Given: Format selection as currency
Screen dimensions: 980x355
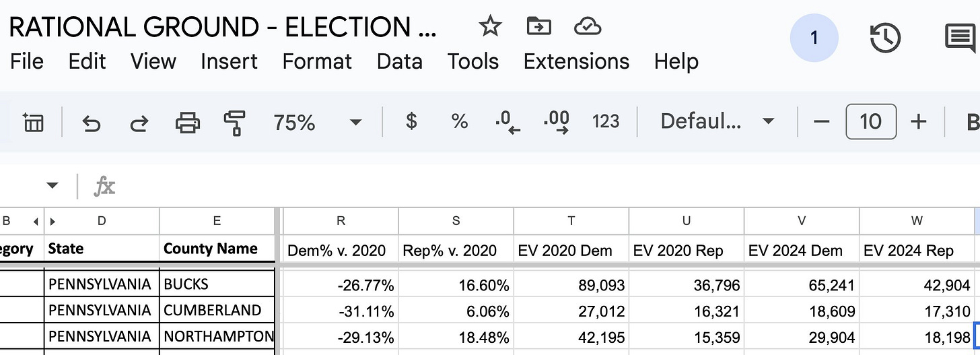Looking at the screenshot, I should point(411,121).
